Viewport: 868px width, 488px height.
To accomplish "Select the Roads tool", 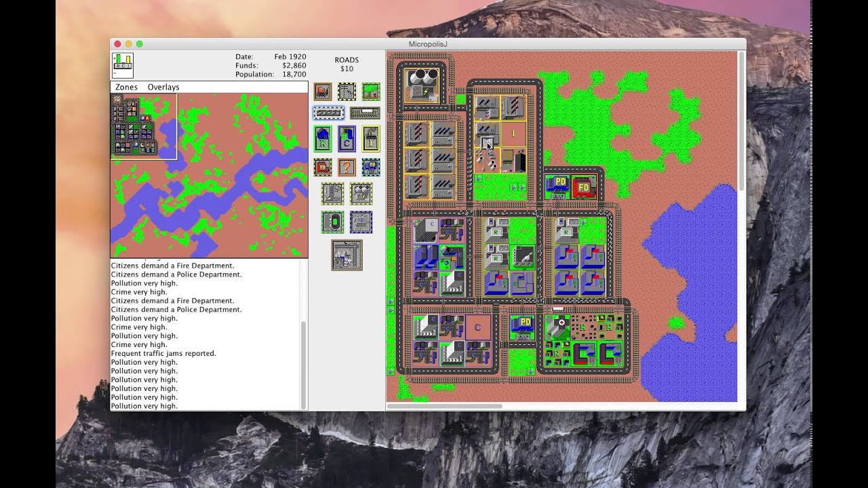I will tap(328, 113).
